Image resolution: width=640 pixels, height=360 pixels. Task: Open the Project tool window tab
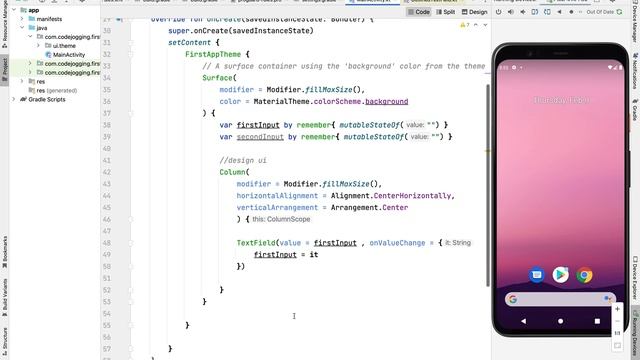(x=4, y=70)
